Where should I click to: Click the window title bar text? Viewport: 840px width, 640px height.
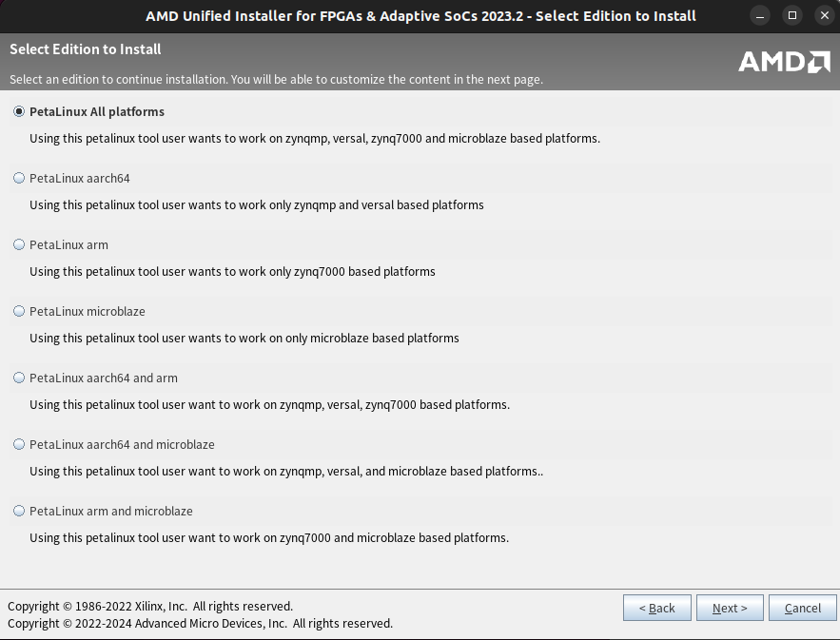[x=420, y=16]
